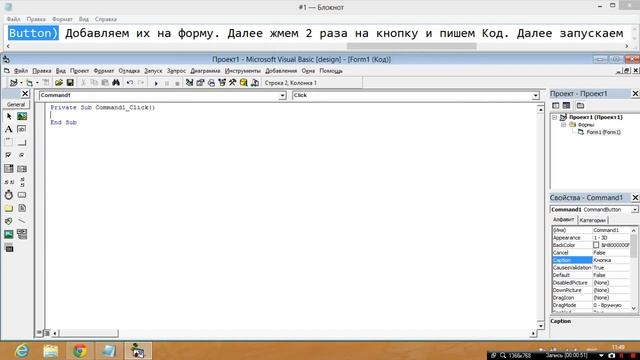Viewport: 640px width, 360px height.
Task: Select the OLE control tool
Action: click(x=9, y=248)
